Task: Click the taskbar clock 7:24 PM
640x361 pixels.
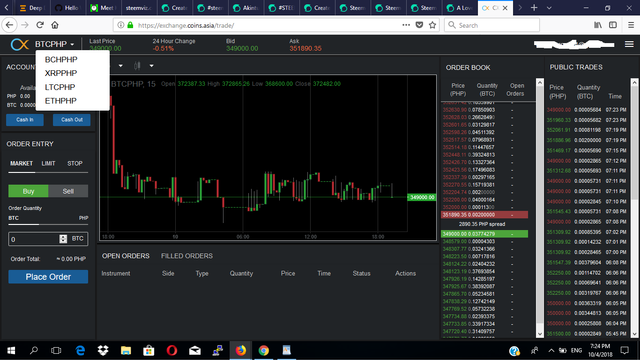Action: tap(600, 350)
